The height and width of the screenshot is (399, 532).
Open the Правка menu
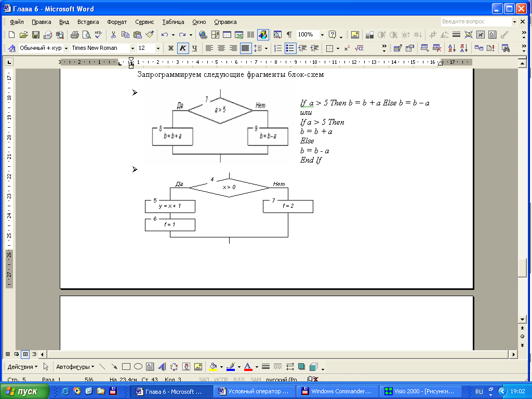tap(42, 22)
